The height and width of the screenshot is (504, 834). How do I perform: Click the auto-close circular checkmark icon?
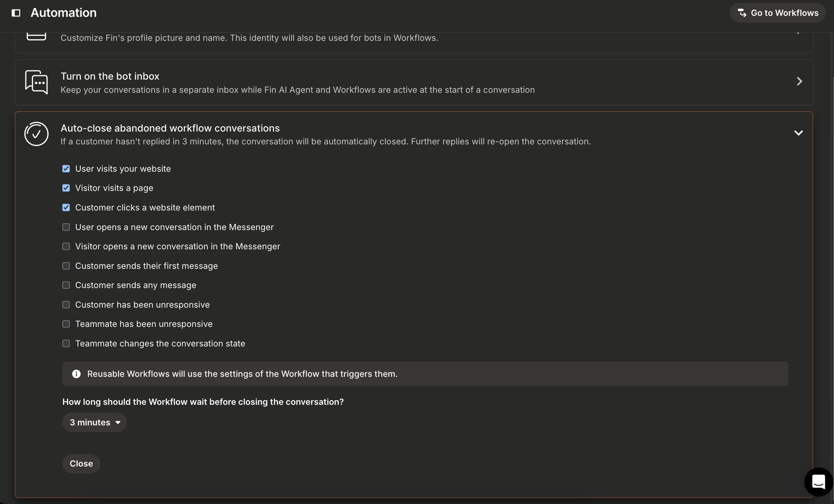click(x=36, y=134)
